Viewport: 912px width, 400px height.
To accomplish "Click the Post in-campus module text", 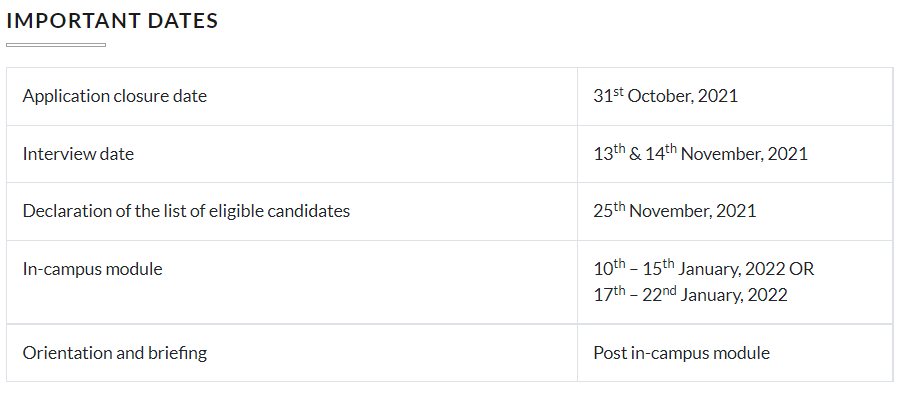I will pyautogui.click(x=682, y=353).
